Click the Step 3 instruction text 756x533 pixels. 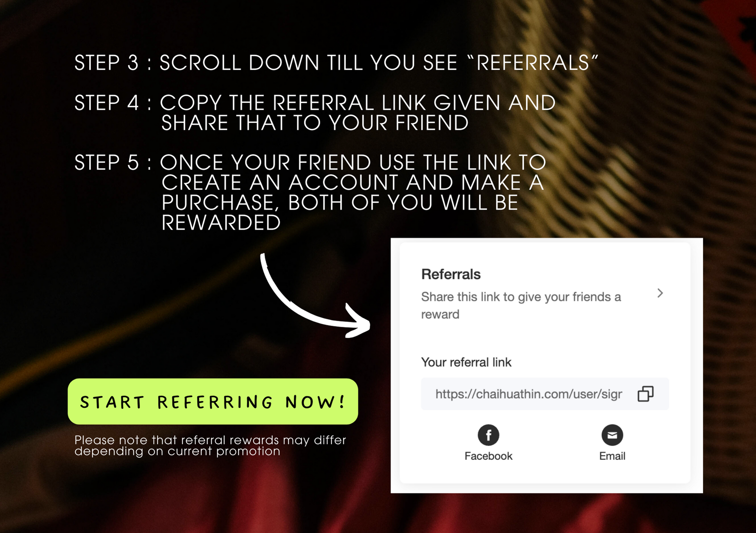pos(336,63)
